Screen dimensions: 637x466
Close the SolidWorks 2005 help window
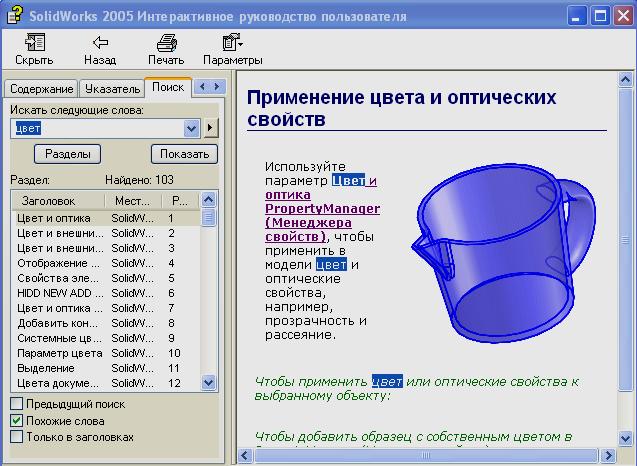(x=623, y=16)
